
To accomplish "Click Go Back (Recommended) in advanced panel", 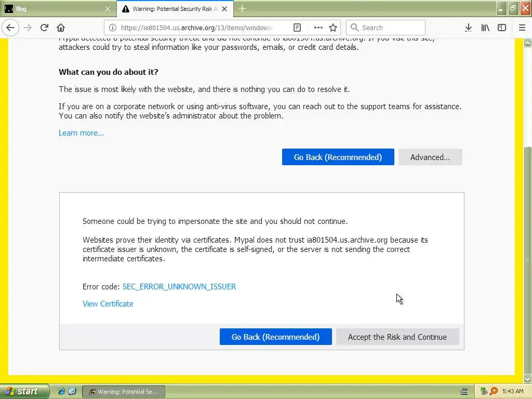I will point(275,337).
